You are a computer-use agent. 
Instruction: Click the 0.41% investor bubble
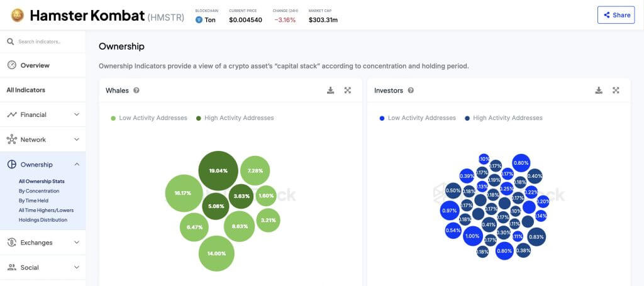[x=489, y=224]
